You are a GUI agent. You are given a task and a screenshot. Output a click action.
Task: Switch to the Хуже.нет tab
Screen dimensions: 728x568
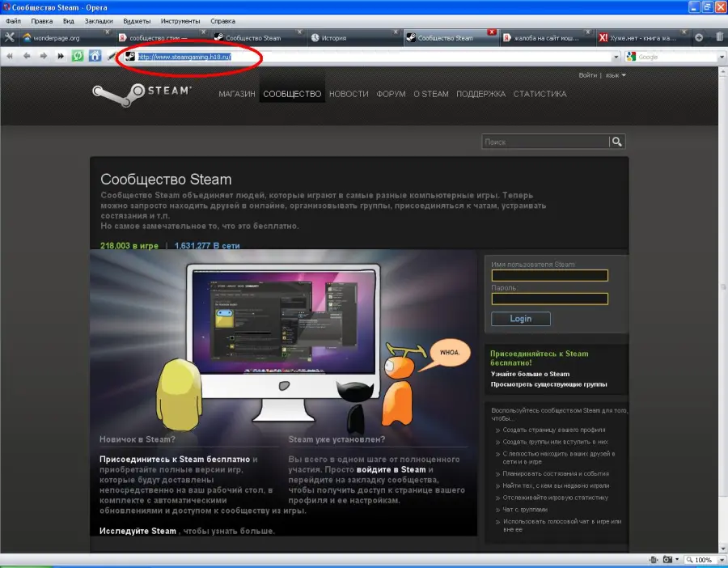(642, 37)
